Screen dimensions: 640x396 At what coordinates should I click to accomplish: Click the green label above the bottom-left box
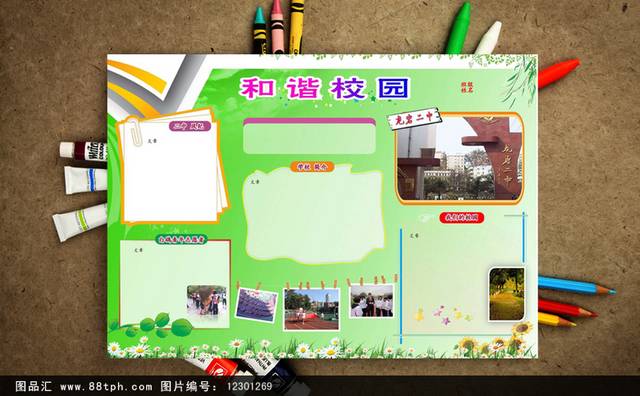(181, 239)
